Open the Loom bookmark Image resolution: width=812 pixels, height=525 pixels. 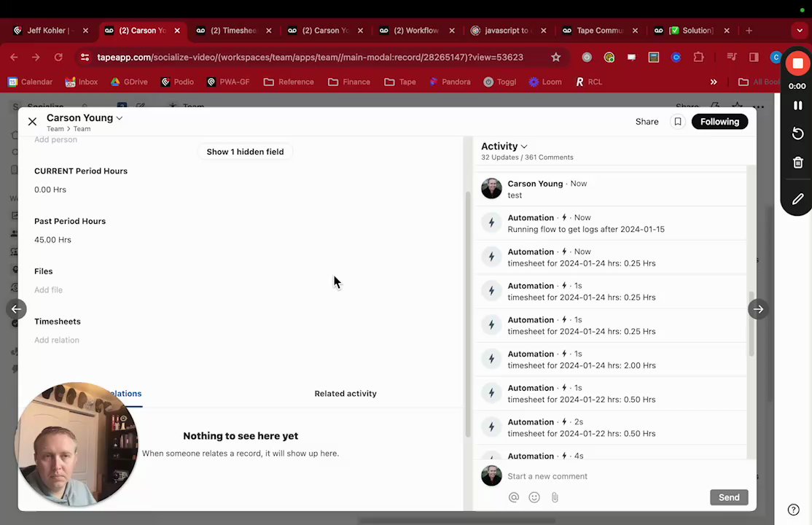[x=544, y=82]
